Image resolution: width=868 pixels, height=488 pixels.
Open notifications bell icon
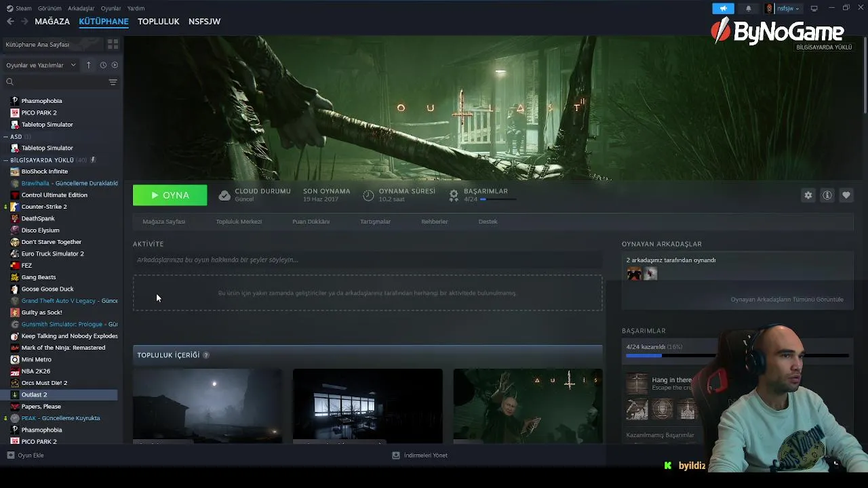pos(748,8)
